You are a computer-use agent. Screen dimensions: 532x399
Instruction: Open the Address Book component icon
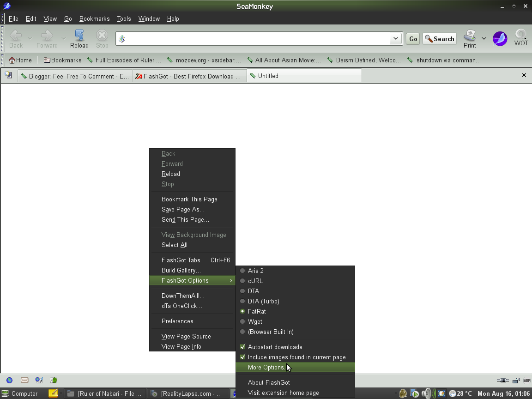[x=53, y=380]
